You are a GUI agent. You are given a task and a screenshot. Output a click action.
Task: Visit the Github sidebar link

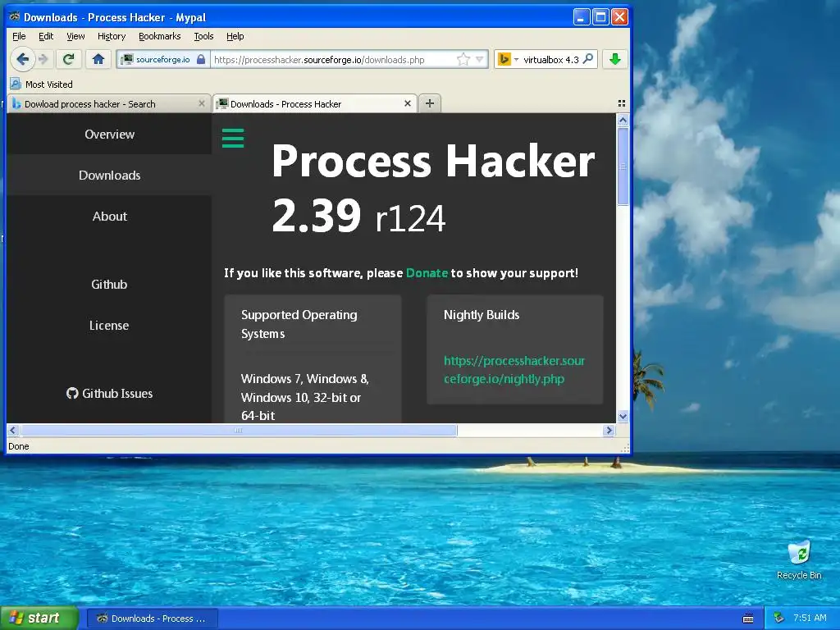pos(109,285)
